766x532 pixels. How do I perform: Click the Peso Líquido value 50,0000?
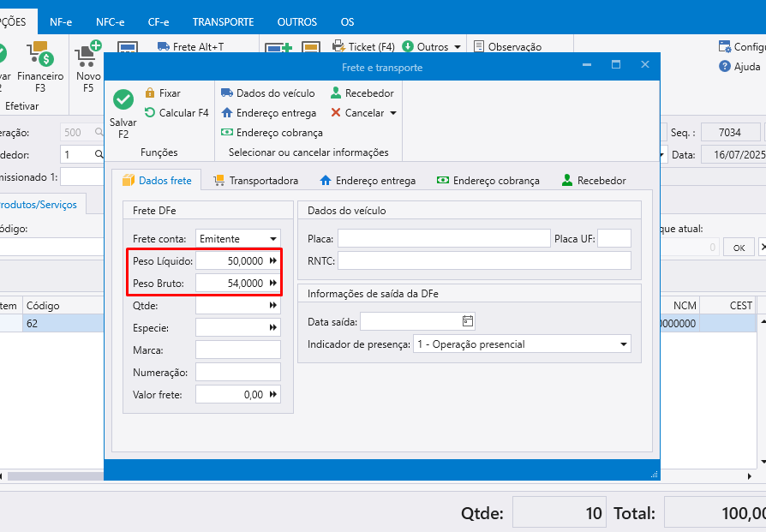pos(245,261)
